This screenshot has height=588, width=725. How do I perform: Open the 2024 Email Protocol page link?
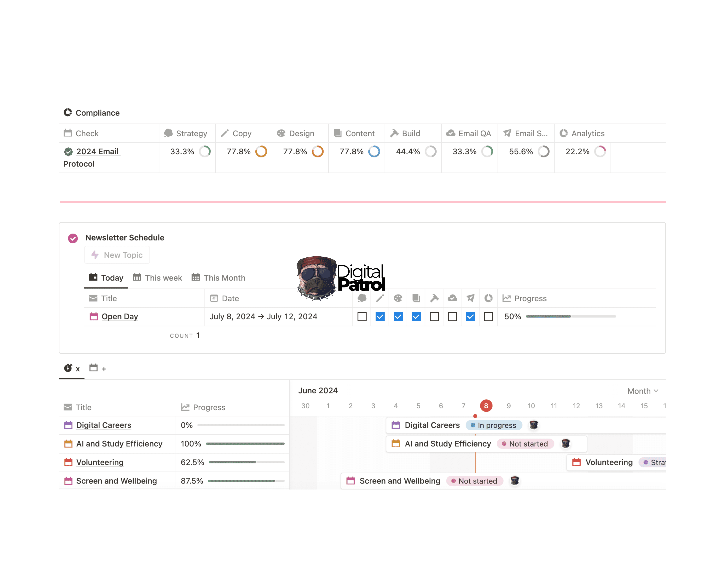click(x=97, y=151)
